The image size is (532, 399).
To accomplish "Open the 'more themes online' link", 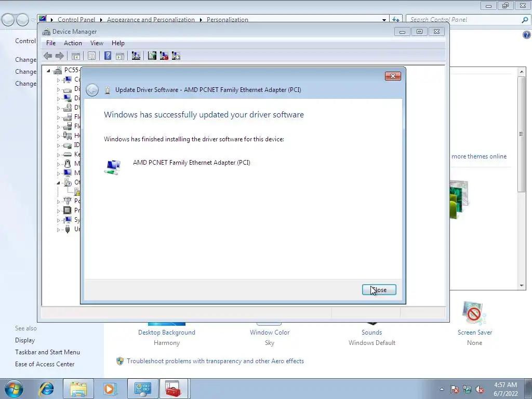I will tap(478, 156).
